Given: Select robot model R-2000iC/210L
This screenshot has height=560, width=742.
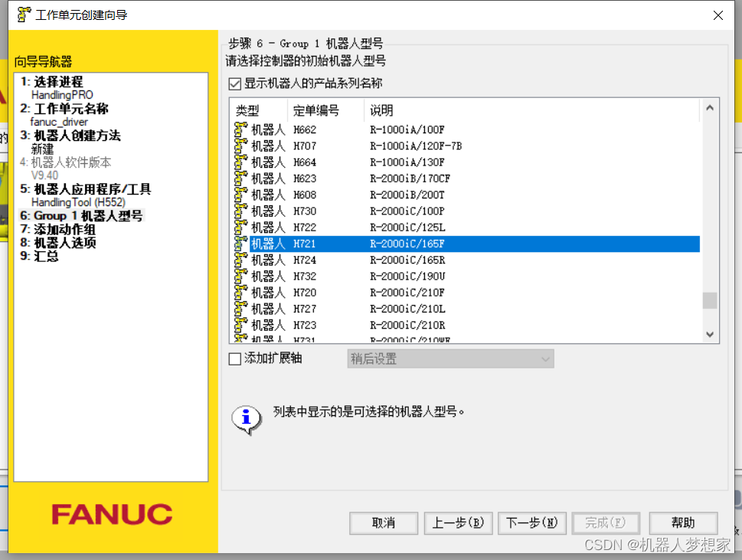Looking at the screenshot, I should pos(407,309).
